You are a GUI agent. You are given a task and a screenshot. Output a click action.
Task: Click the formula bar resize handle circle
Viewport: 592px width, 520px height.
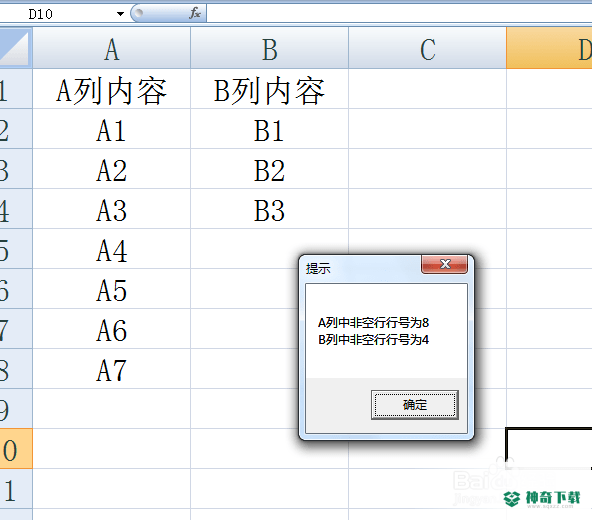pyautogui.click(x=139, y=13)
